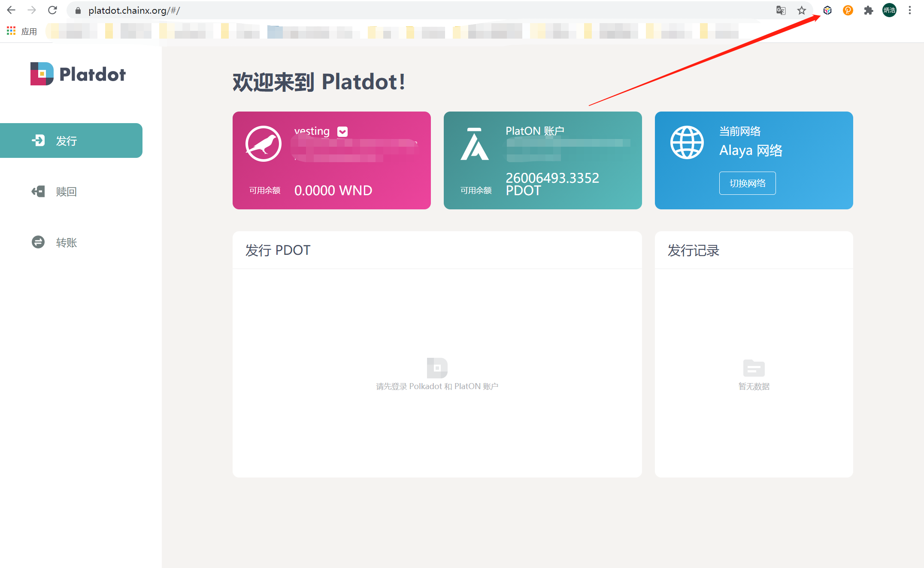The height and width of the screenshot is (568, 924).
Task: Click the Alaya 网络 label
Action: (x=751, y=151)
